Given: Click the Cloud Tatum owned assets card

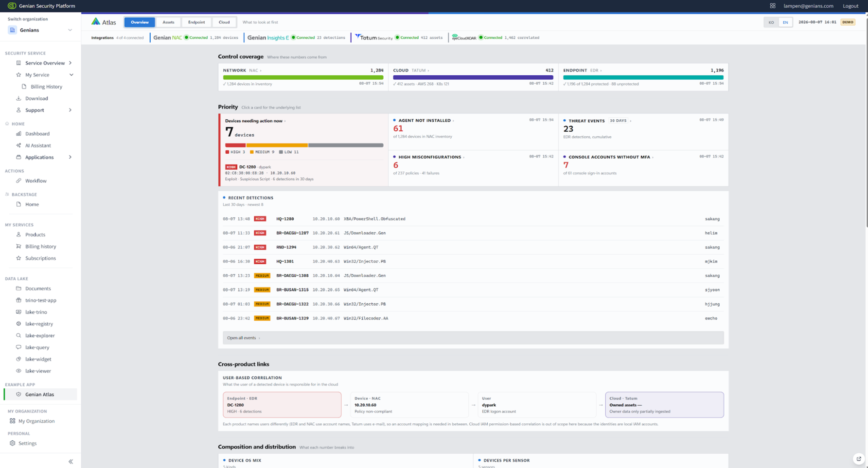Looking at the screenshot, I should coord(664,405).
